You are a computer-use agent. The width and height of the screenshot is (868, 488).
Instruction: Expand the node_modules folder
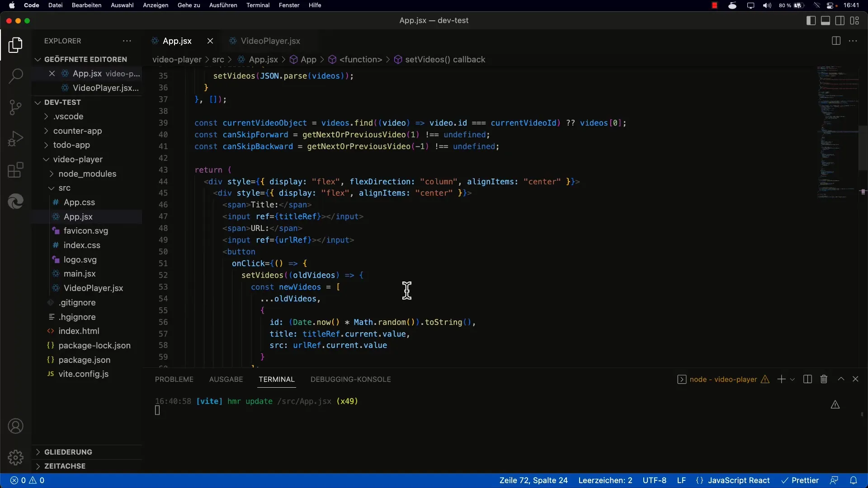tap(87, 174)
